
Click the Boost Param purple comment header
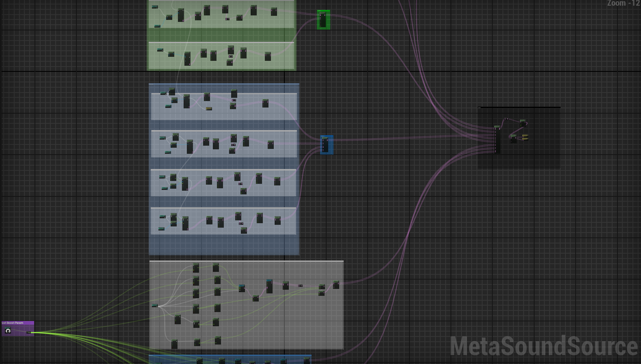[x=17, y=323]
